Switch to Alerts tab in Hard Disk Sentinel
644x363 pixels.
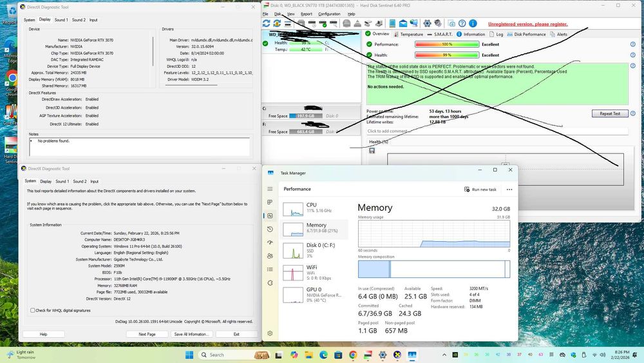[x=558, y=34]
